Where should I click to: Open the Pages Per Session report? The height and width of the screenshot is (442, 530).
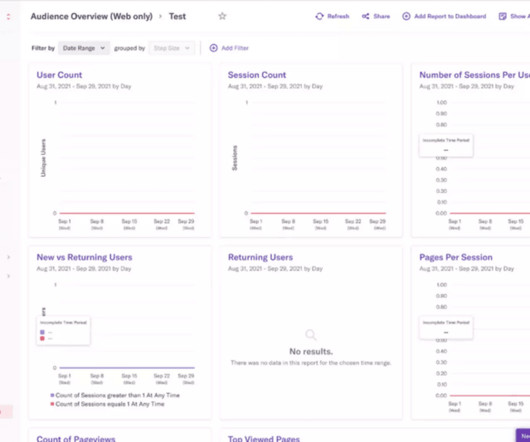point(456,257)
